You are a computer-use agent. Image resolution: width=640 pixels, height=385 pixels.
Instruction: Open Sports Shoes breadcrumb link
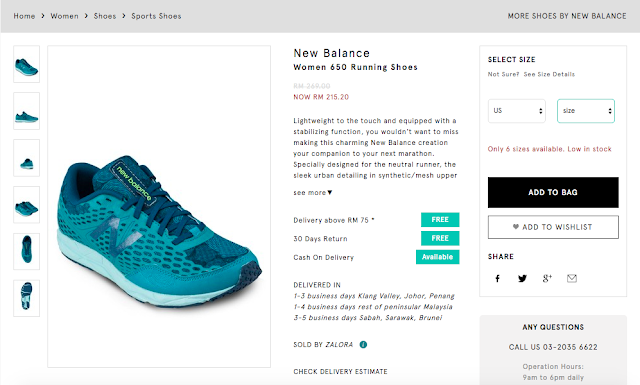156,16
